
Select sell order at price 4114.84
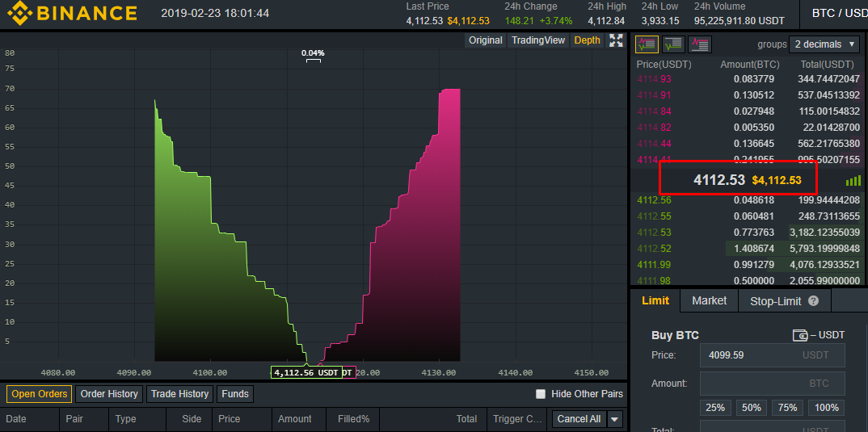(x=749, y=111)
